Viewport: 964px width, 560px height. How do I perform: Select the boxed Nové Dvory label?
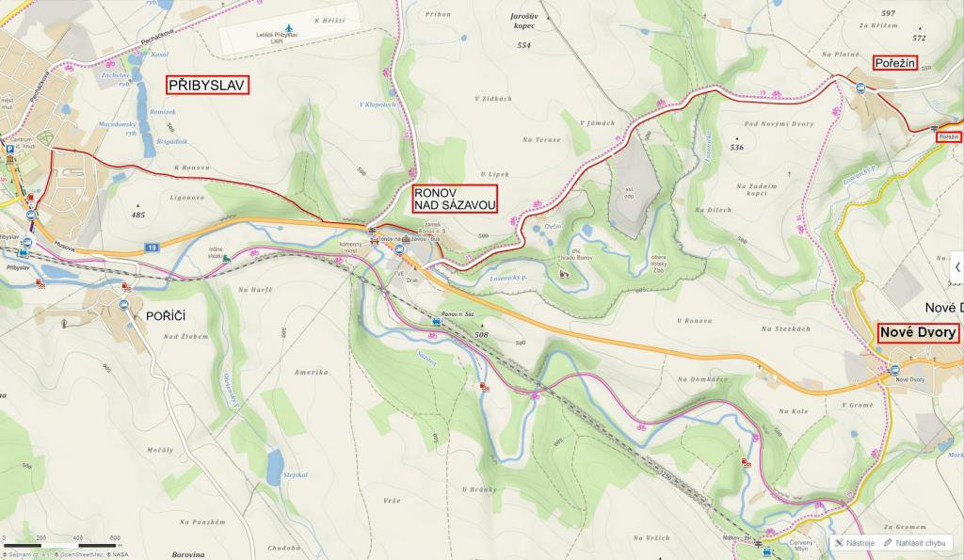[919, 333]
